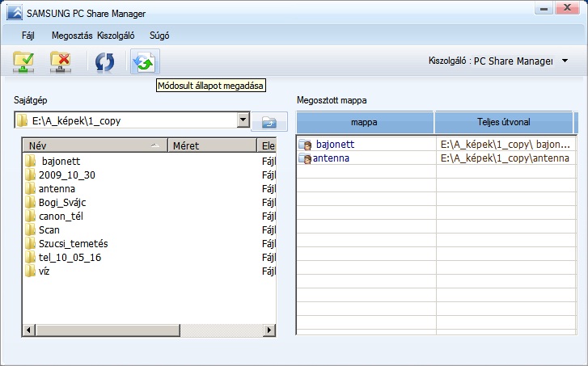Screen dimensions: 588x366
Task: Click the horizontal scrollbar right arrow
Action: coord(269,330)
